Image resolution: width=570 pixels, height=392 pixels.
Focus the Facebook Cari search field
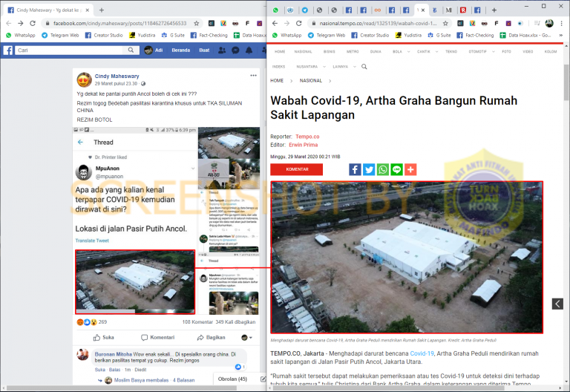tap(69, 50)
